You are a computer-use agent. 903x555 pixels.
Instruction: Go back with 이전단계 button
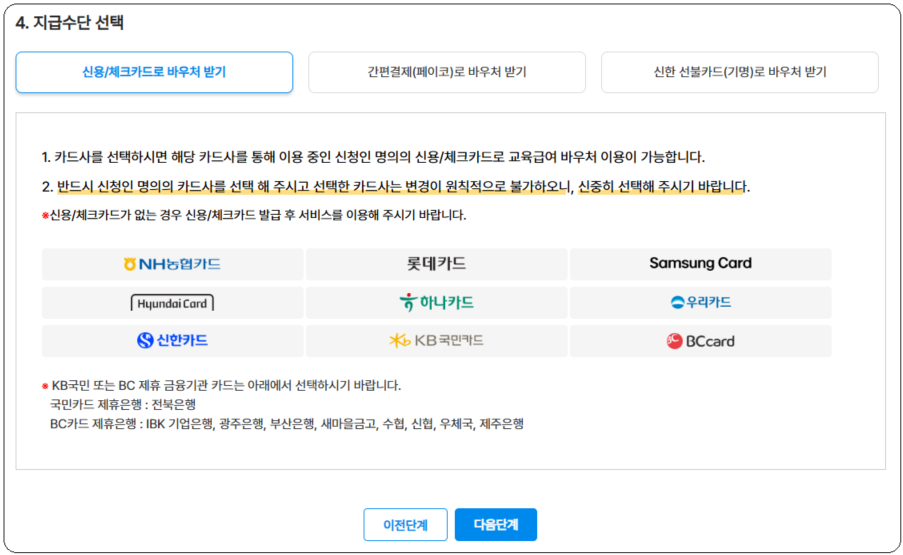pyautogui.click(x=405, y=524)
